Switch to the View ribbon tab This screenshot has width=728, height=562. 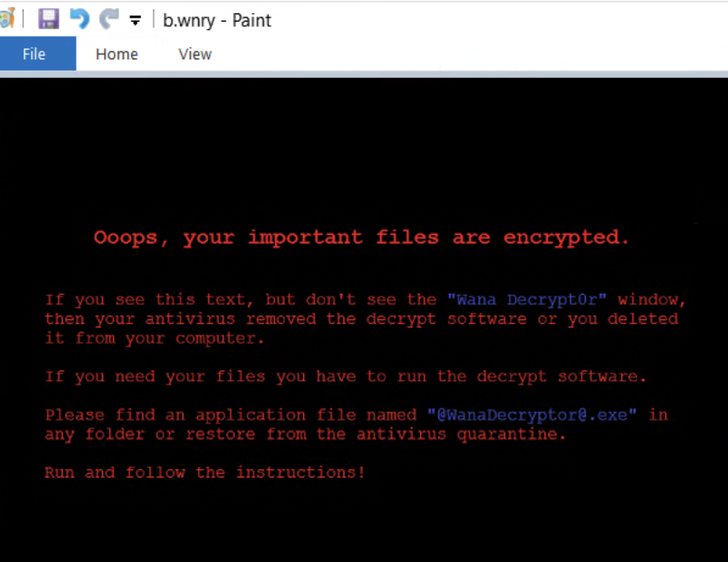point(195,54)
